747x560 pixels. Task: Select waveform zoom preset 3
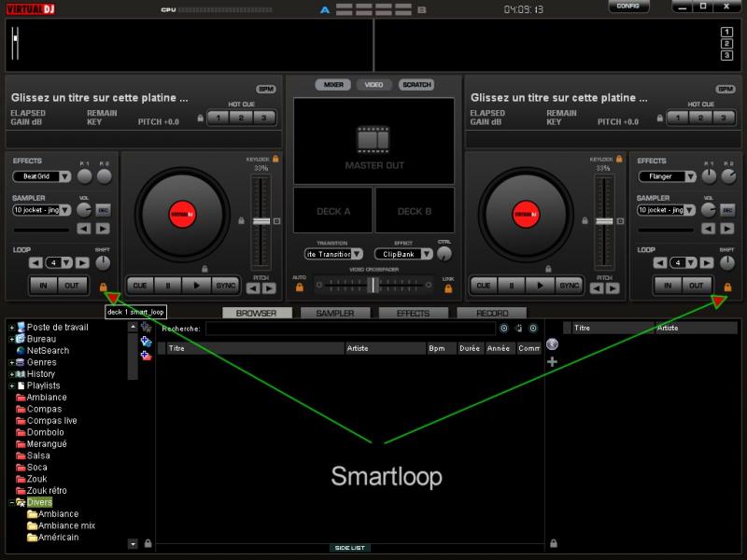click(726, 55)
